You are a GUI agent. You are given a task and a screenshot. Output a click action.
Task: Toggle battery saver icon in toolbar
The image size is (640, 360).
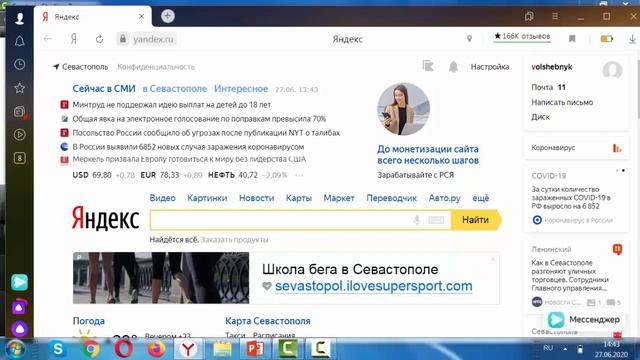point(607,39)
